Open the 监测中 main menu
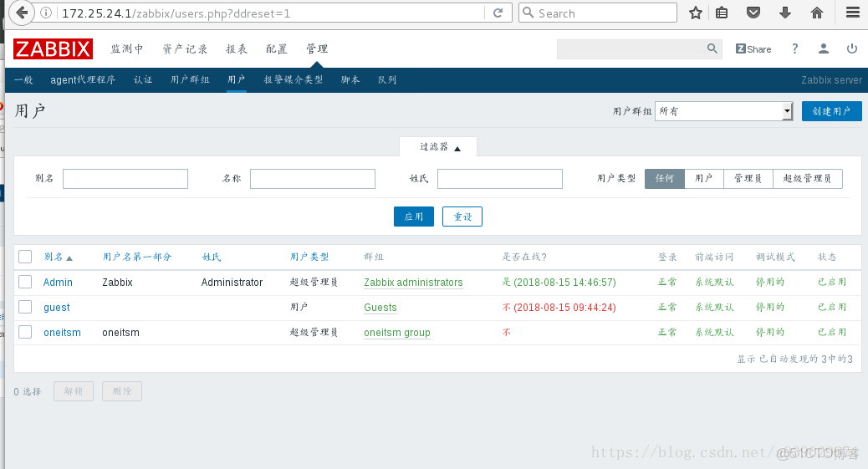Viewport: 868px width, 469px height. click(127, 48)
